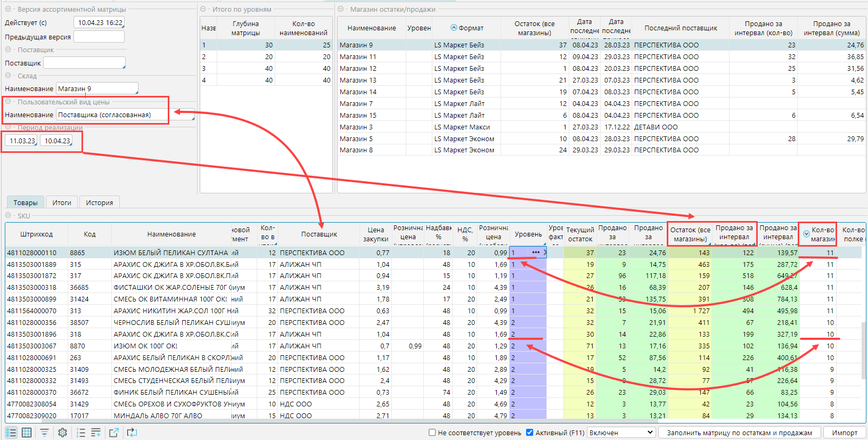This screenshot has width=868, height=440.
Task: Collapse the 'Итого по уровням' panel
Action: pyautogui.click(x=203, y=10)
